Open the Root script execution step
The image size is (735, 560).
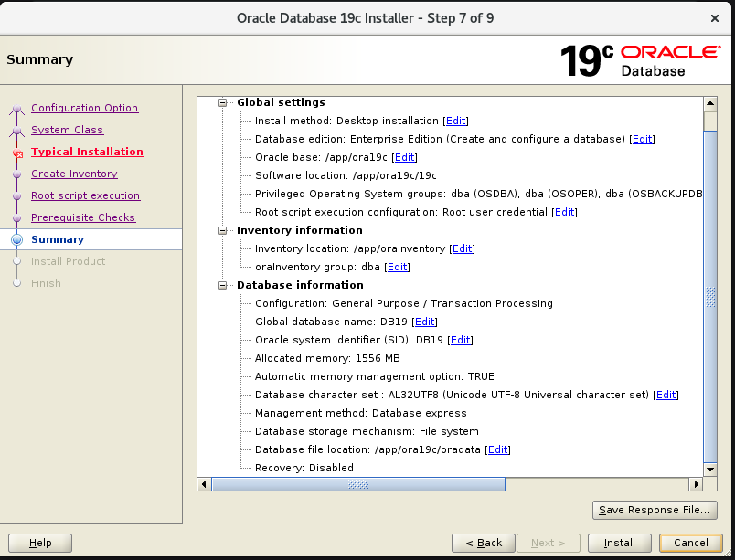click(x=85, y=195)
